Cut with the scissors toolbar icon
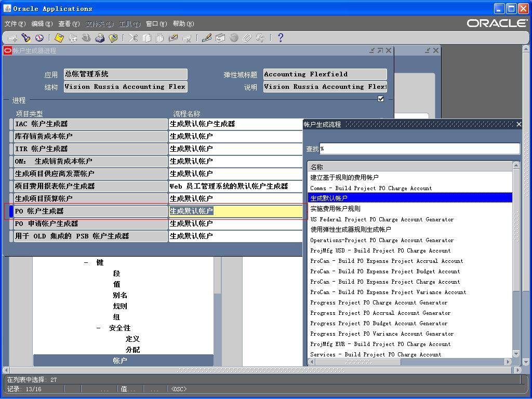Screen dimensions: 532x399 [133, 38]
